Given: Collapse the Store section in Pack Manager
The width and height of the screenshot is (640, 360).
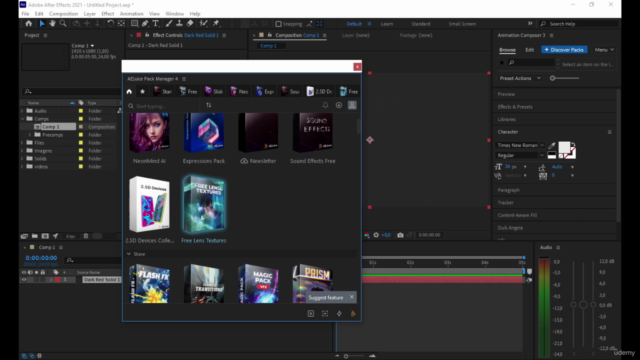Looking at the screenshot, I should pyautogui.click(x=129, y=254).
